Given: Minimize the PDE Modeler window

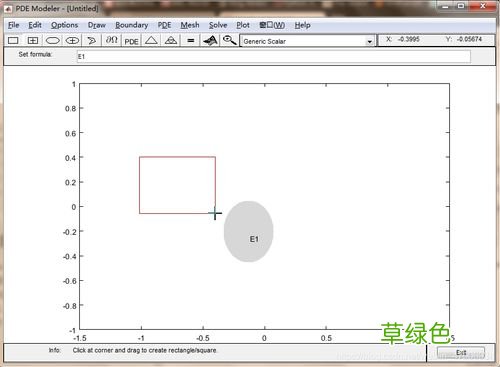Looking at the screenshot, I should tap(446, 6).
